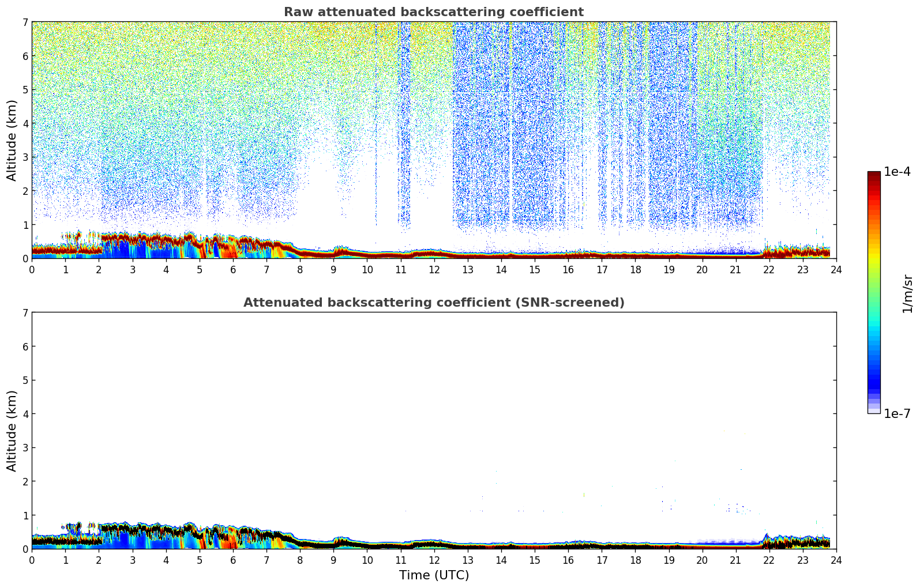Click the bottom plot 'Altitude (km)' label
920x588 pixels.
click(12, 431)
